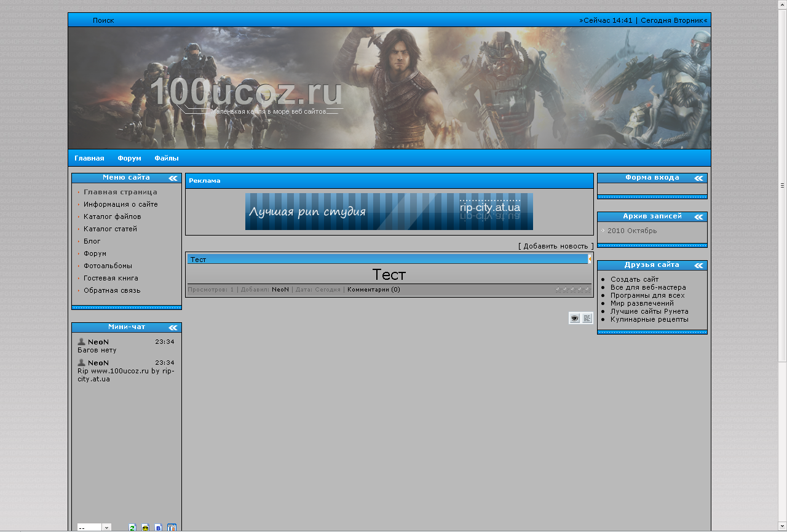This screenshot has width=787, height=532.
Task: Visit the Все для веб-мастера link
Action: (x=648, y=287)
